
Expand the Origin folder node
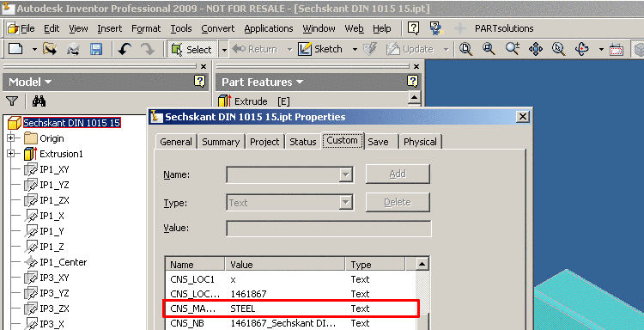(x=11, y=138)
